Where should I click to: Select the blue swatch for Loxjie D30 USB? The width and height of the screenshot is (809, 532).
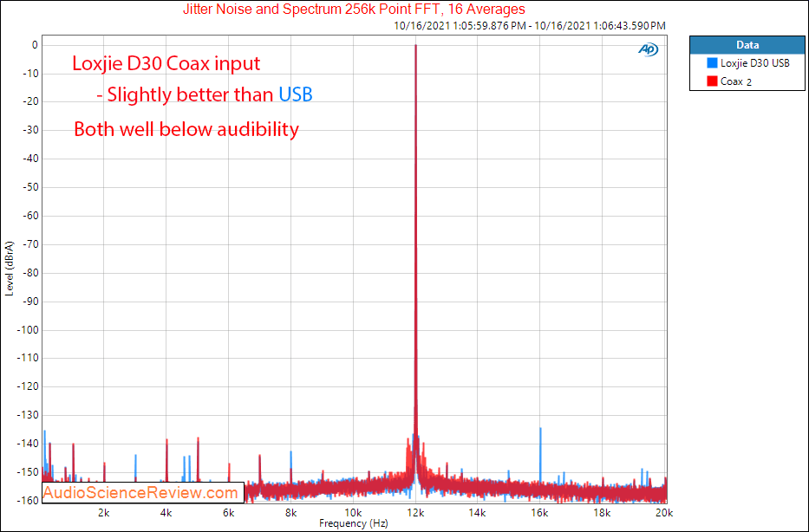(x=712, y=63)
